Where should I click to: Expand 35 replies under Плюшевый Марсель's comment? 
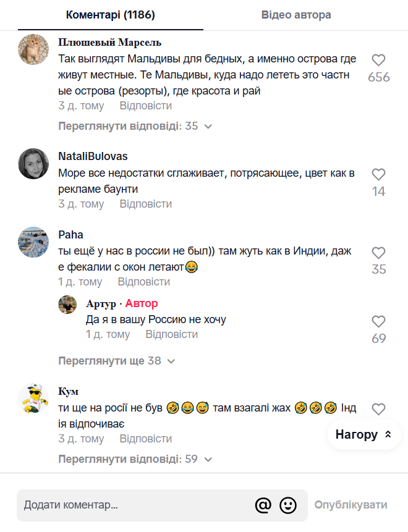click(x=135, y=126)
